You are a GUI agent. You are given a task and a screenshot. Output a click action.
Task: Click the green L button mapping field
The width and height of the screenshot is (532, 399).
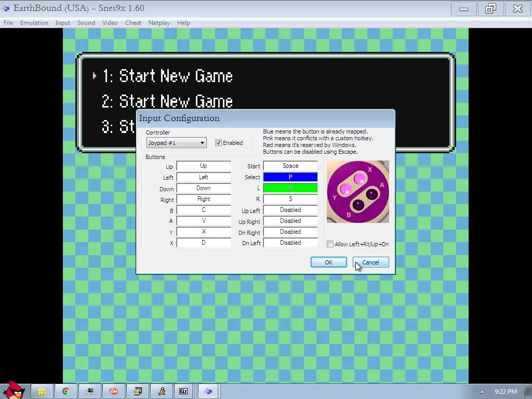(x=290, y=188)
